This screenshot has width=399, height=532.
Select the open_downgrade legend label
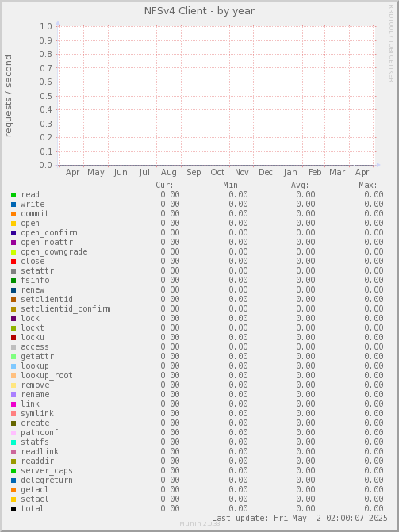tap(54, 252)
